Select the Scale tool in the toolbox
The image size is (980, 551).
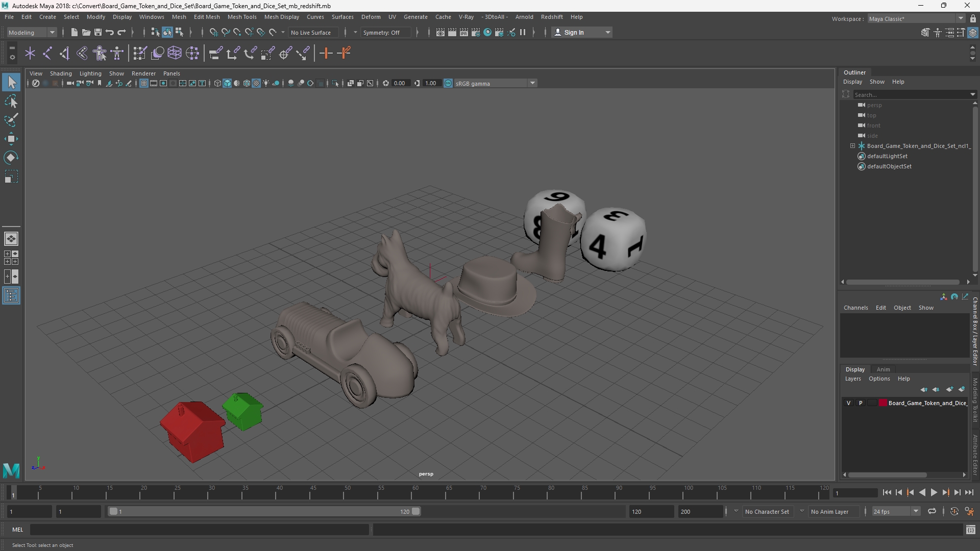[x=11, y=177]
